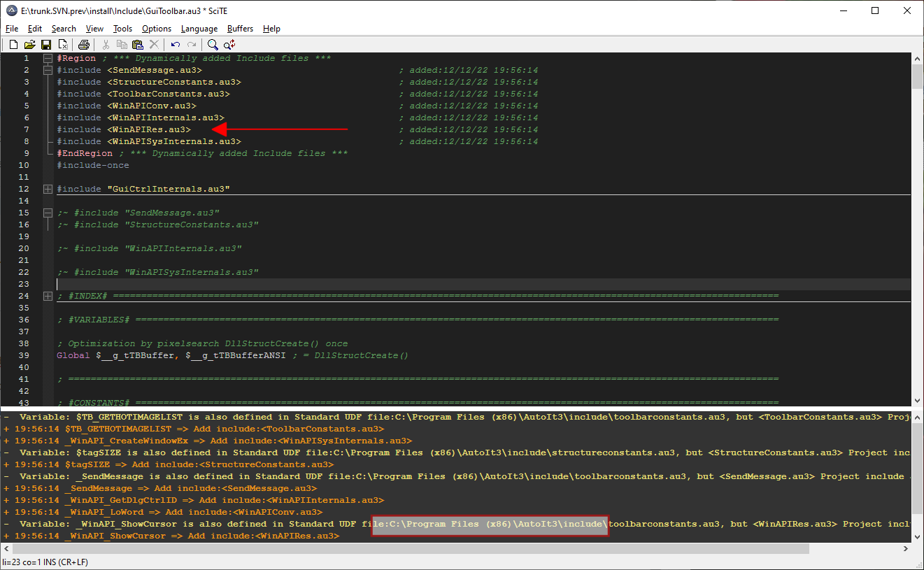Image resolution: width=924 pixels, height=570 pixels.
Task: Click the Delete X toolbar icon
Action: coord(154,45)
